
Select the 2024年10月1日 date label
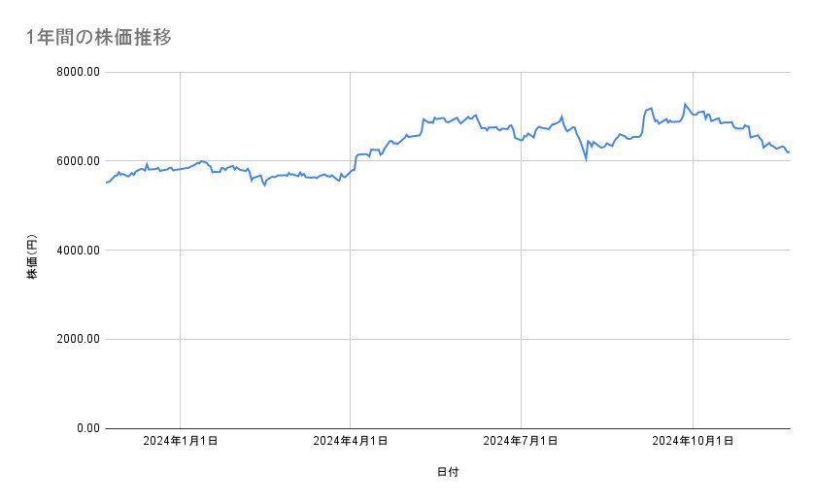coord(693,442)
